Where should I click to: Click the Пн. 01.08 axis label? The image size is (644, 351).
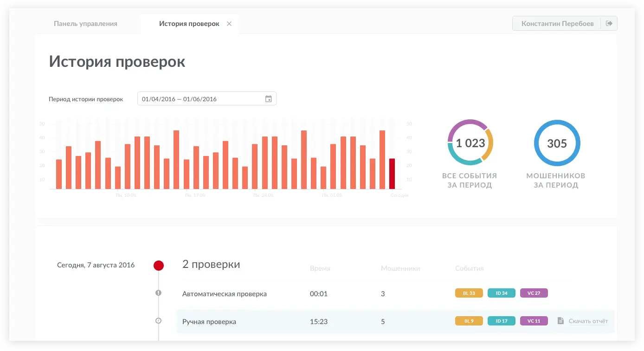332,195
